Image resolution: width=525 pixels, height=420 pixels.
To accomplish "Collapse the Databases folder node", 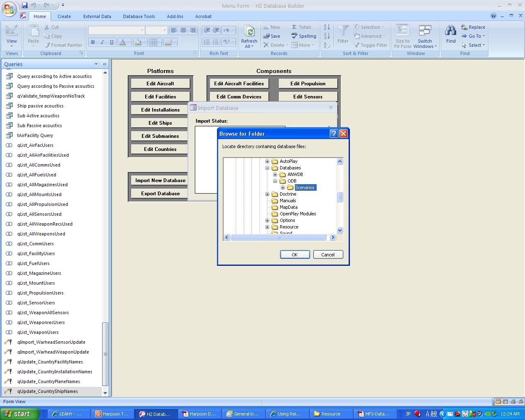I will [x=267, y=168].
